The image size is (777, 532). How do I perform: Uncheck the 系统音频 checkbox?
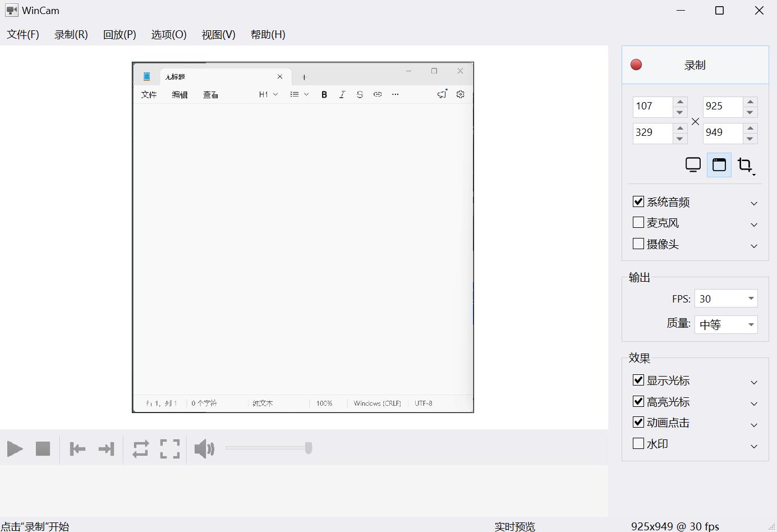638,201
